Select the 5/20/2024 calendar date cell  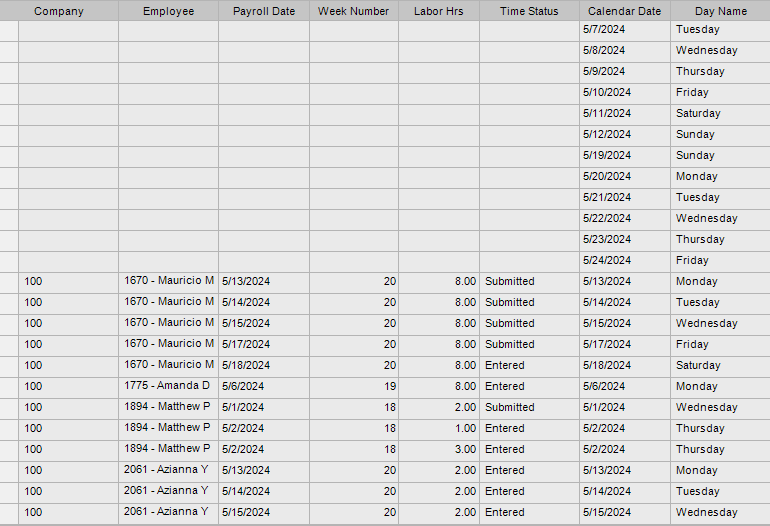(625, 176)
